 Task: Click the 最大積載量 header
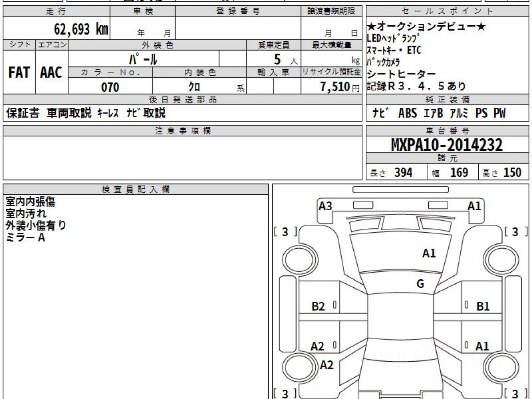pos(331,45)
